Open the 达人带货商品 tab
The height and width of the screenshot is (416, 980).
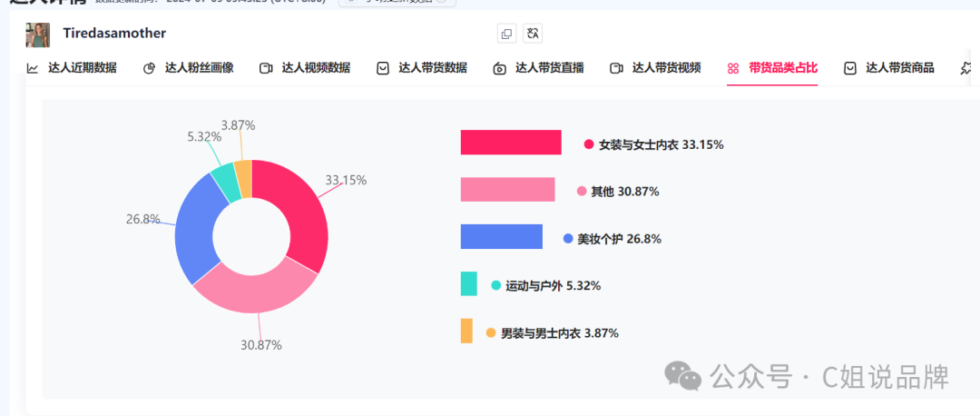888,68
